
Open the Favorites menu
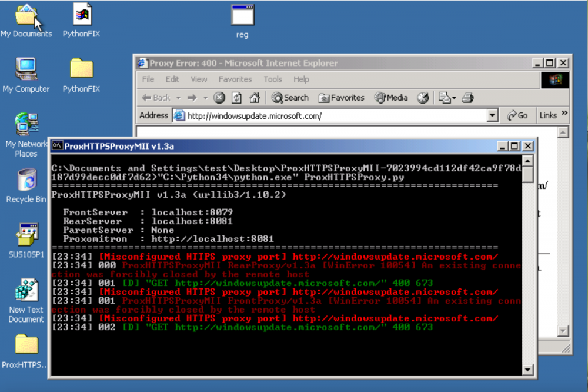tap(235, 79)
